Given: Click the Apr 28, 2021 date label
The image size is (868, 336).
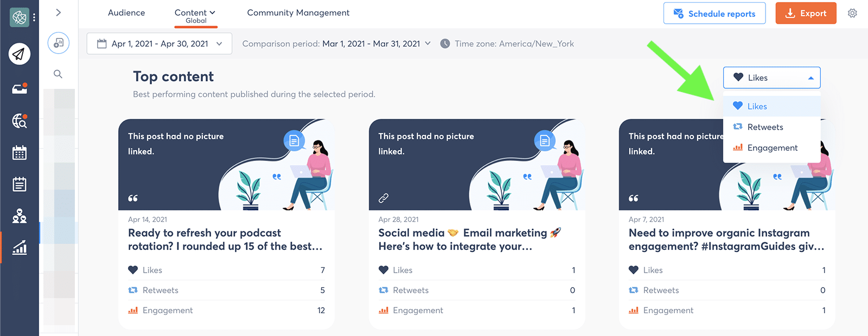Looking at the screenshot, I should coord(398,219).
